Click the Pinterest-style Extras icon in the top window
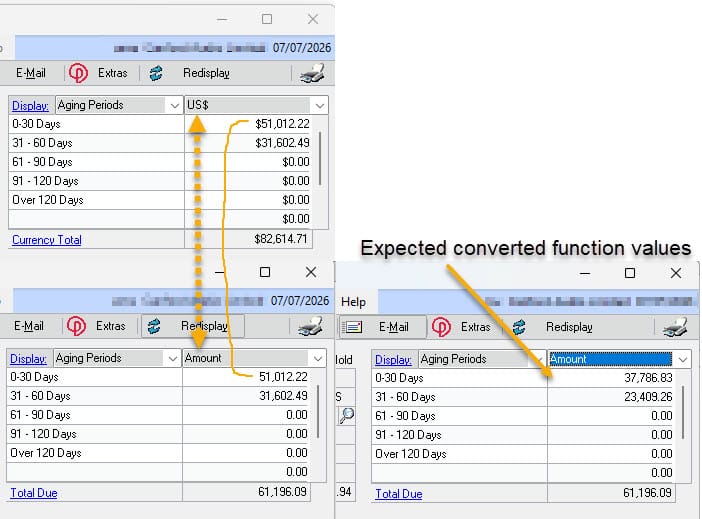 pyautogui.click(x=78, y=73)
